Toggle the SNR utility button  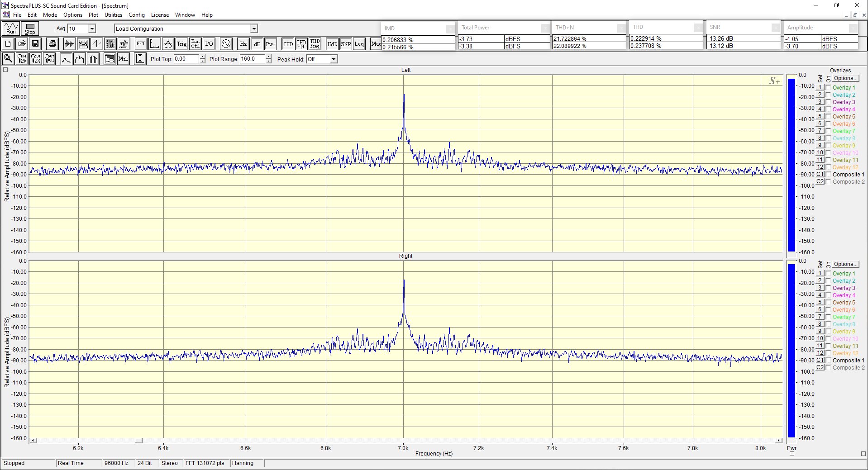click(x=346, y=44)
